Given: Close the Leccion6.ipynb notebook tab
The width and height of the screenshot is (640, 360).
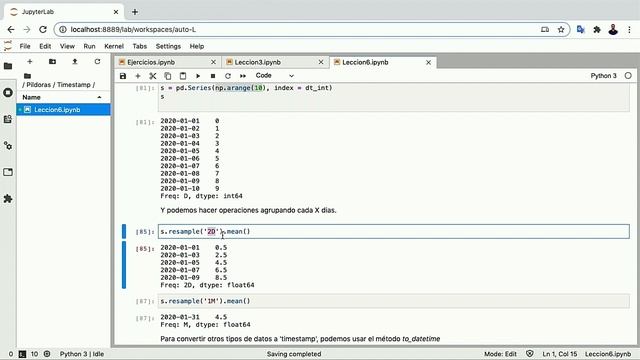Looking at the screenshot, I should pyautogui.click(x=428, y=62).
